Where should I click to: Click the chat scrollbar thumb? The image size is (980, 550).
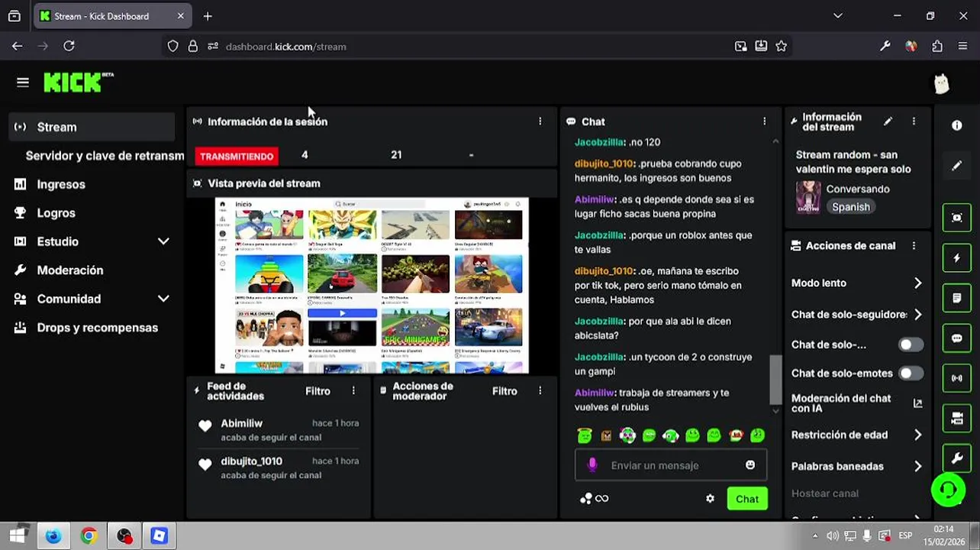[775, 379]
